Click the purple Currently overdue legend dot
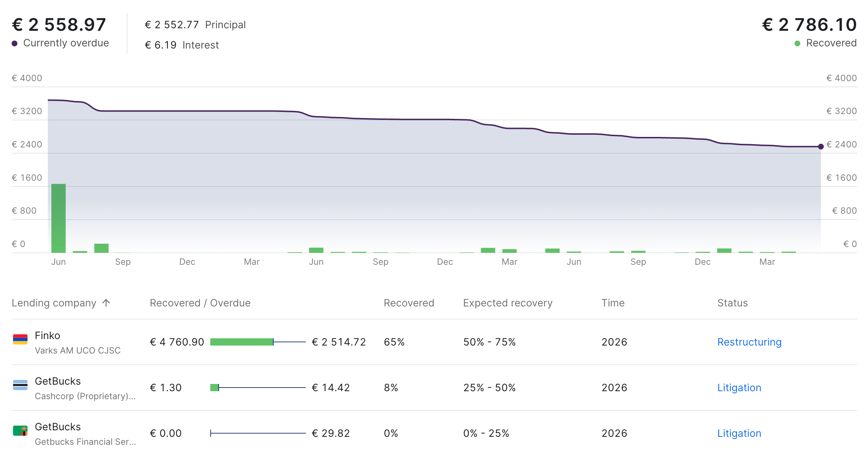This screenshot has height=460, width=868. tap(14, 43)
